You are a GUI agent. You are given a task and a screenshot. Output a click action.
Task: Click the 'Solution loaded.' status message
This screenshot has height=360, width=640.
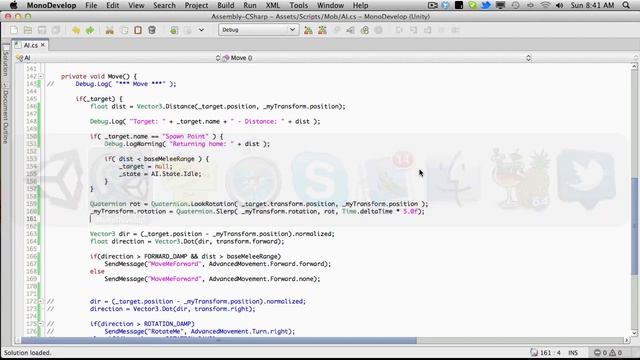28,353
